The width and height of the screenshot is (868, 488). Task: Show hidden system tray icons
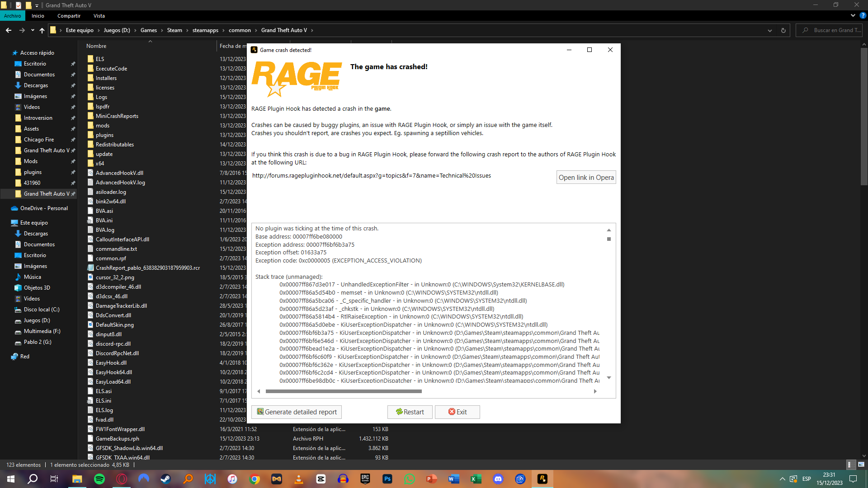pyautogui.click(x=782, y=479)
